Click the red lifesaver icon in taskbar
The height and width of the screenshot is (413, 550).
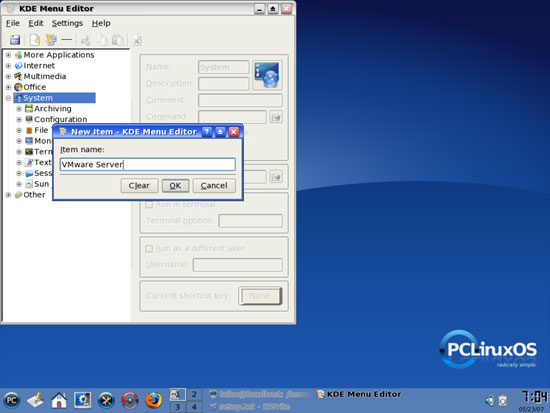coord(130,400)
